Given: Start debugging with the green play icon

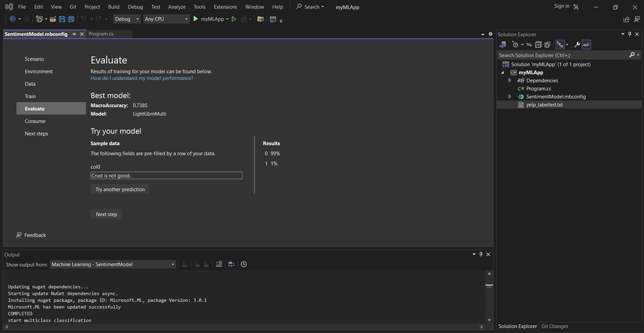Looking at the screenshot, I should tap(196, 19).
